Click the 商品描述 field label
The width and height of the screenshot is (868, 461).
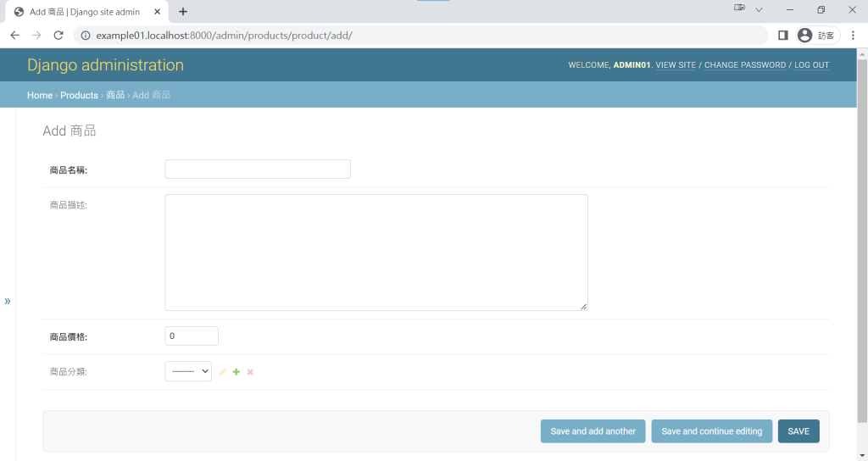(69, 205)
